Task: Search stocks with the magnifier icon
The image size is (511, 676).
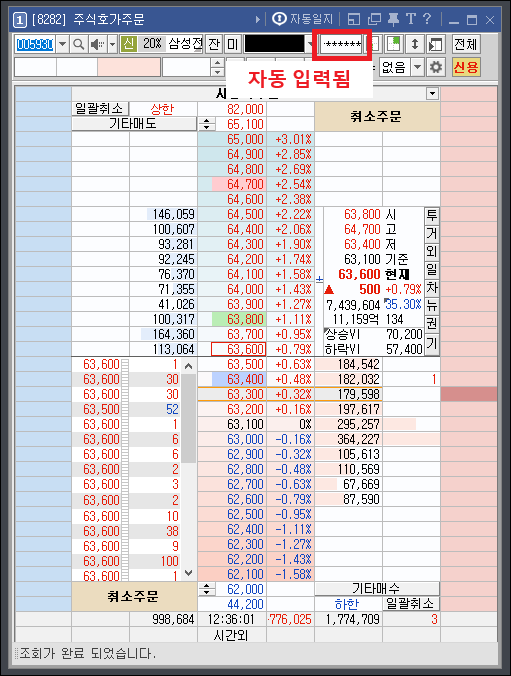Action: pos(78,44)
